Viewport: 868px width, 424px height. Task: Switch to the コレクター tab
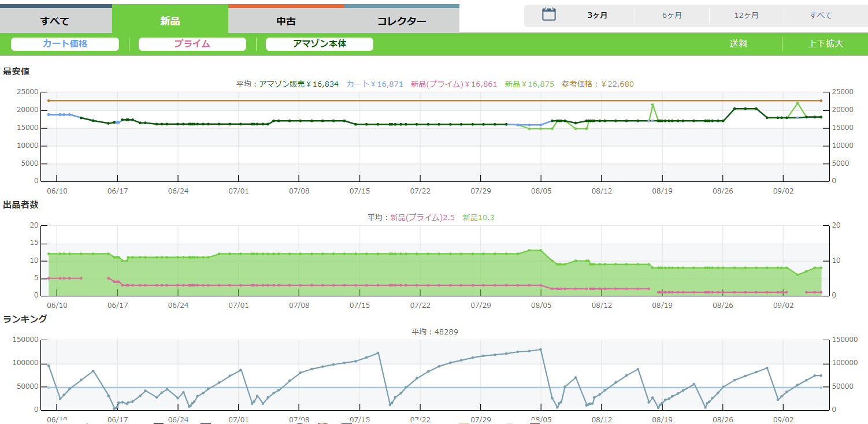click(402, 21)
